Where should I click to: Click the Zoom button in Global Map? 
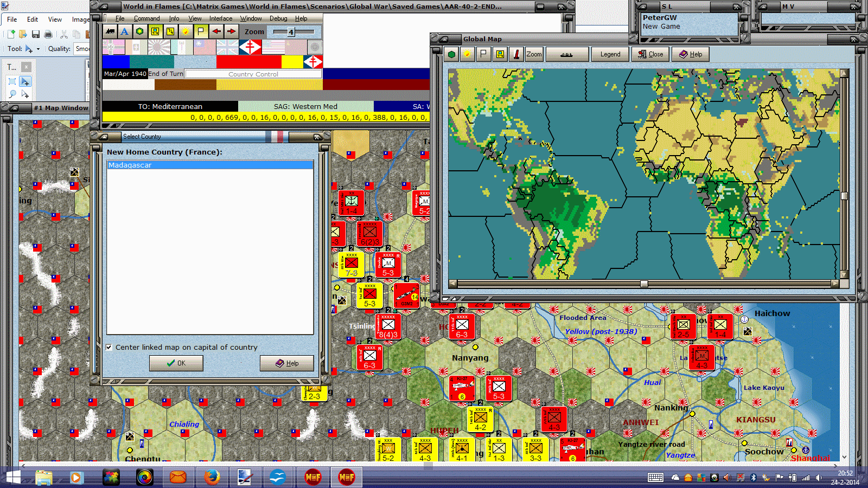pos(534,54)
